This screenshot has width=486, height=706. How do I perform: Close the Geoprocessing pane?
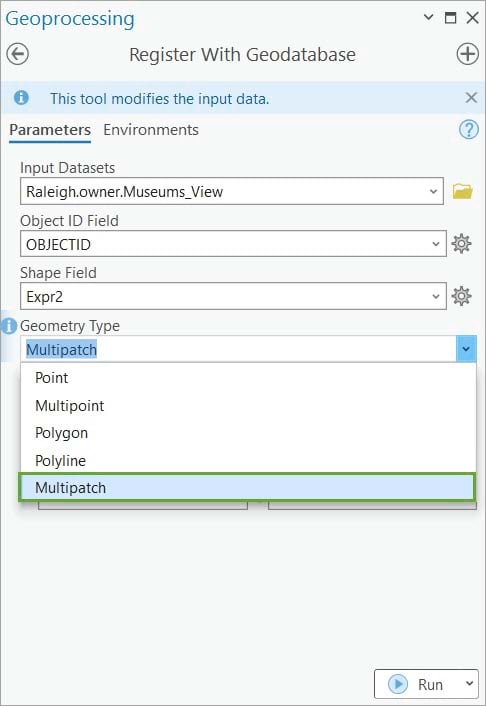[x=472, y=18]
